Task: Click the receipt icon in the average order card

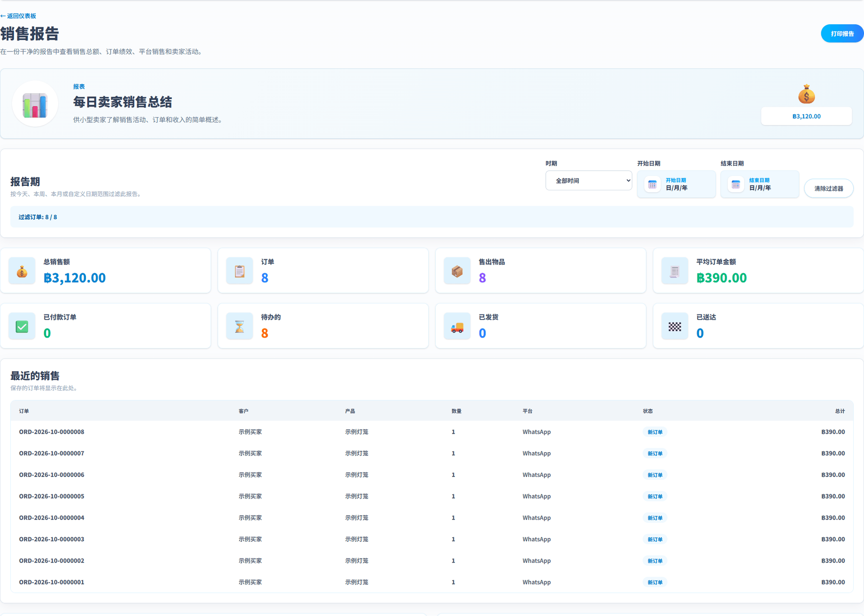Action: click(675, 271)
